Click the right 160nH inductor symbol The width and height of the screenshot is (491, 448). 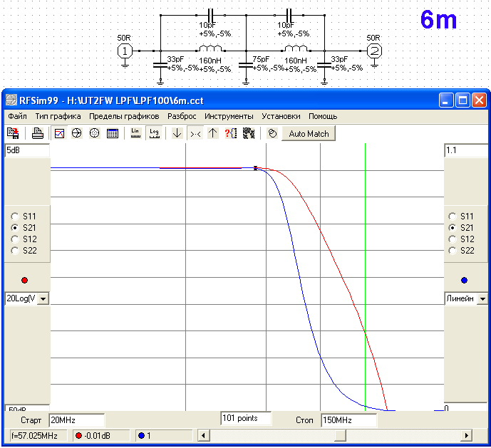coord(296,48)
